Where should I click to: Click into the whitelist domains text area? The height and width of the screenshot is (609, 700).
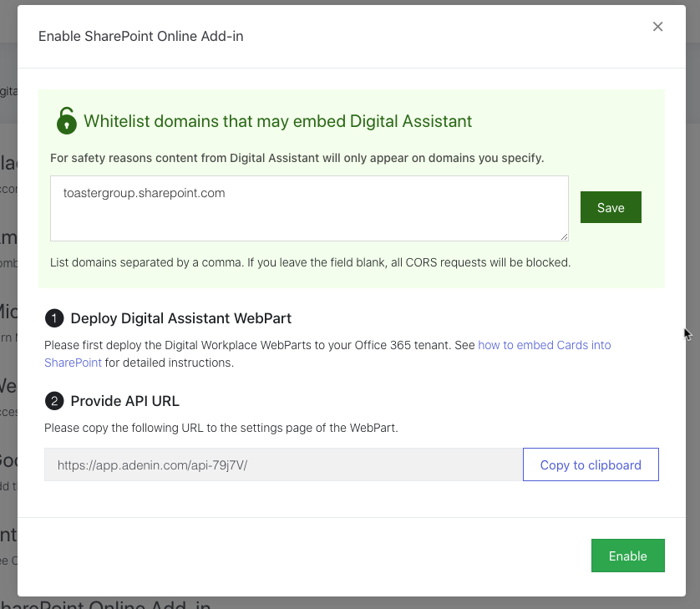309,208
